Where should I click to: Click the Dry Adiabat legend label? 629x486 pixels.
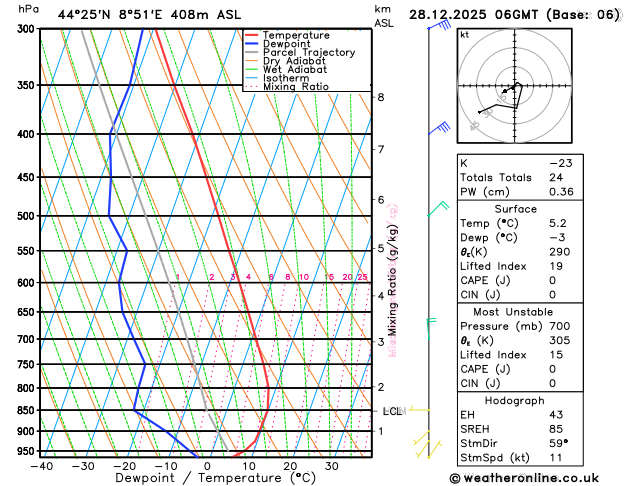pyautogui.click(x=294, y=61)
